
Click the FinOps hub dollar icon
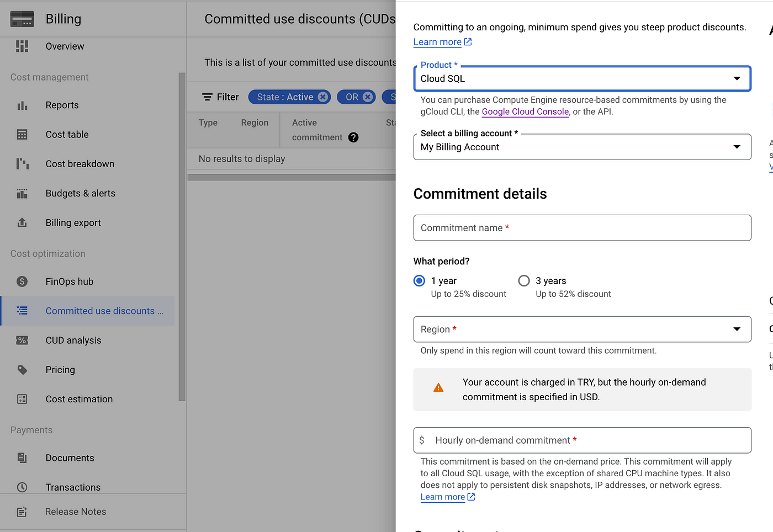[x=22, y=281]
